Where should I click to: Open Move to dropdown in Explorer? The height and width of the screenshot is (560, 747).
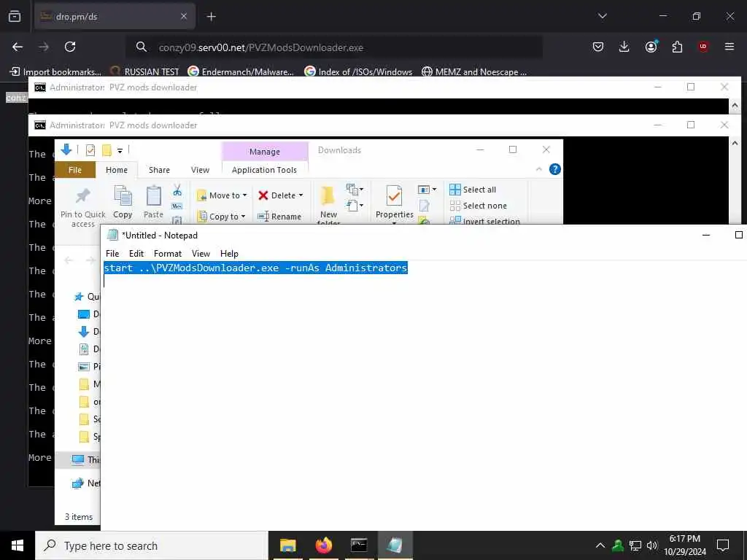click(222, 195)
